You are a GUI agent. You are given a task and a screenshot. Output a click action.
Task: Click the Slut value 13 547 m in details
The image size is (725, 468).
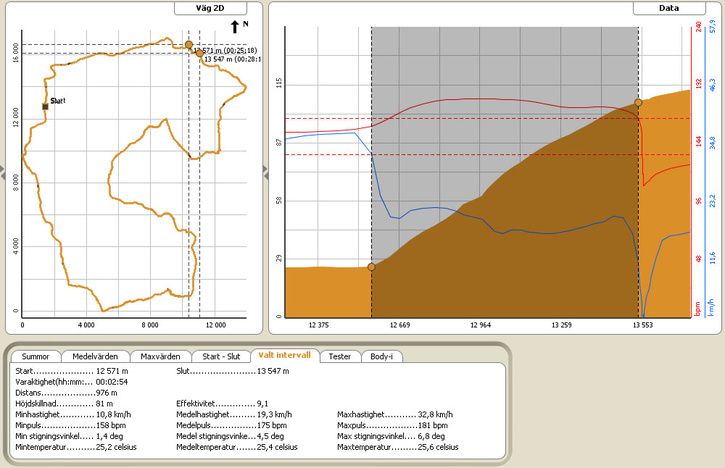[273, 371]
